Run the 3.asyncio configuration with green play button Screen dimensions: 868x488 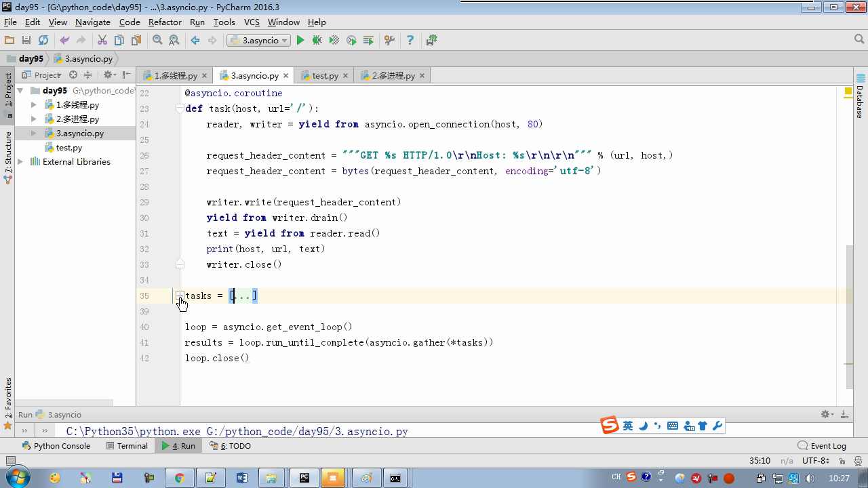[x=300, y=41]
